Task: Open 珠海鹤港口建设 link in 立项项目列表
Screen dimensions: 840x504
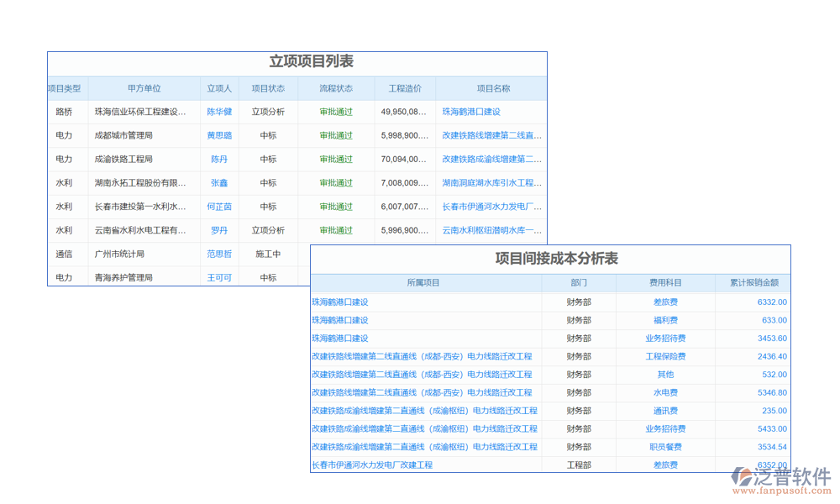Action: coord(471,112)
